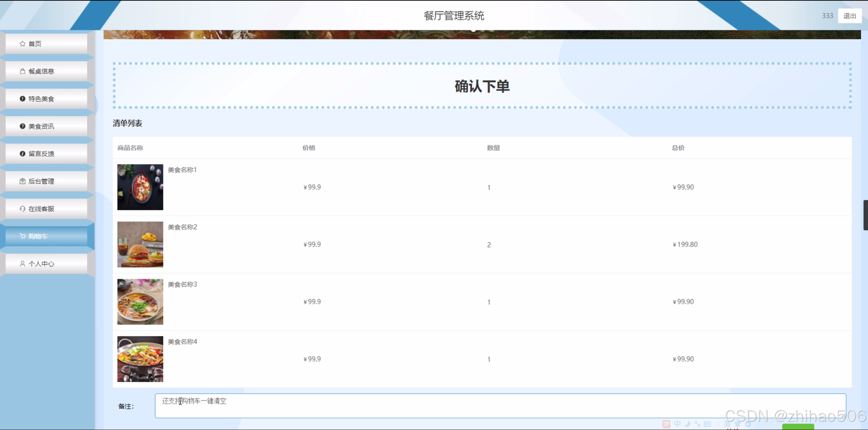Click quantity 1 in 美食名称4 row
Screen dimensions: 868x430
pos(489,359)
